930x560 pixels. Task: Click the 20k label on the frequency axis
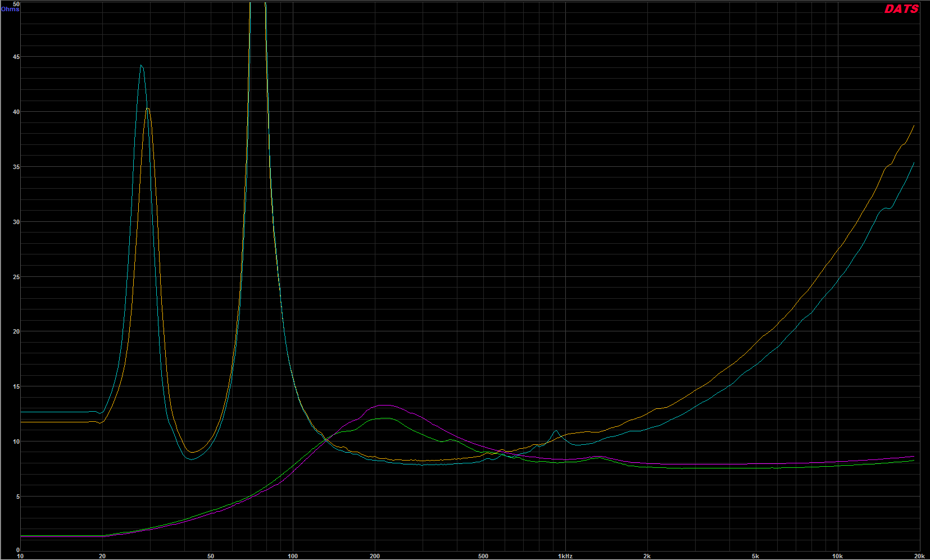coord(919,556)
